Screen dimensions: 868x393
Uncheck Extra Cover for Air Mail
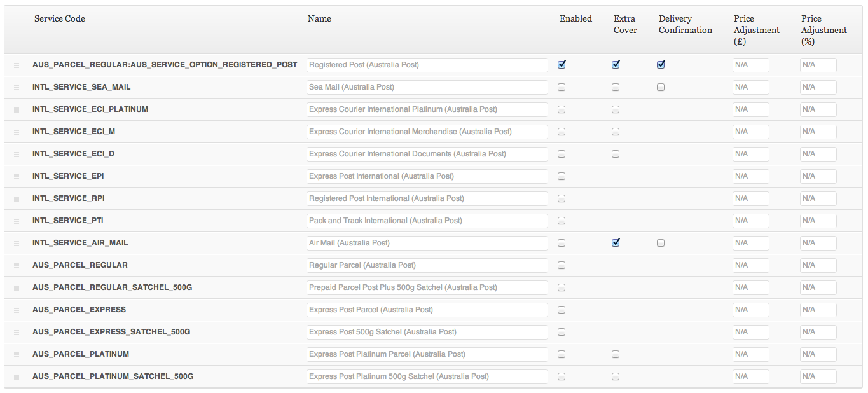click(616, 242)
